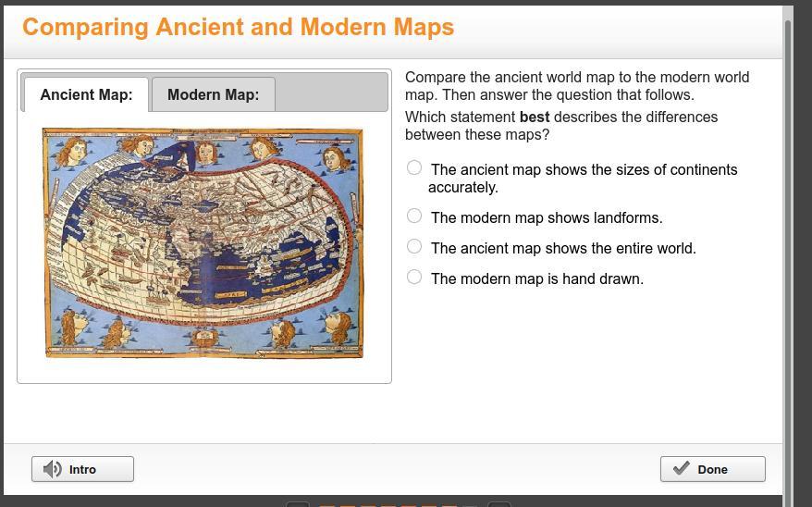
Task: Pick 'The ancient map shows the entire world'
Action: point(414,246)
